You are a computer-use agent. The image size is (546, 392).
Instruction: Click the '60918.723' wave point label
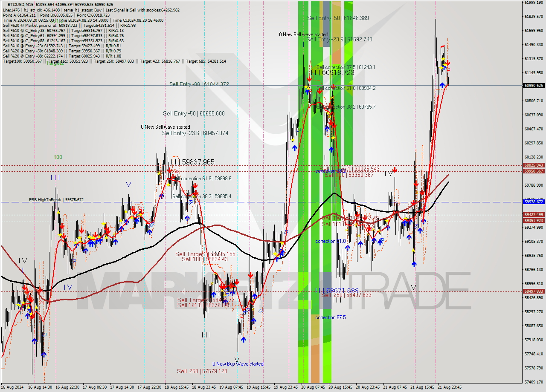point(338,73)
